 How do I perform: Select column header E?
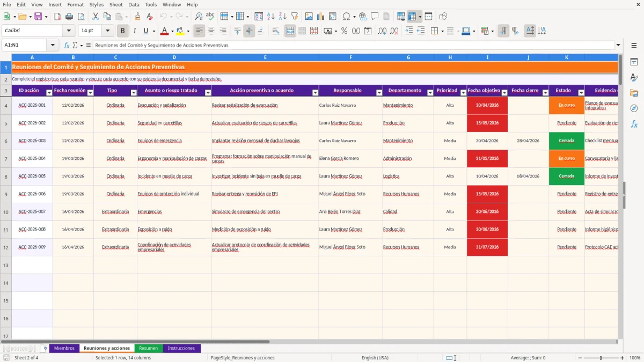(x=265, y=57)
